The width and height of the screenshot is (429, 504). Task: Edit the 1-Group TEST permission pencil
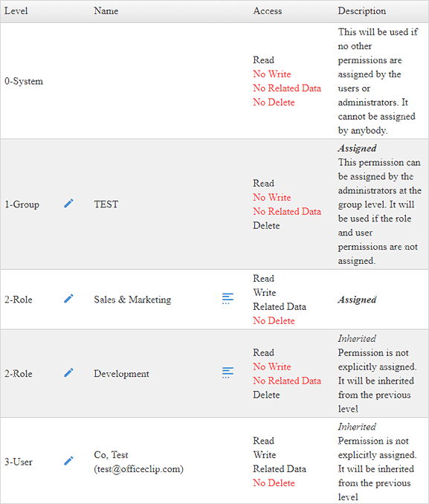(x=68, y=203)
